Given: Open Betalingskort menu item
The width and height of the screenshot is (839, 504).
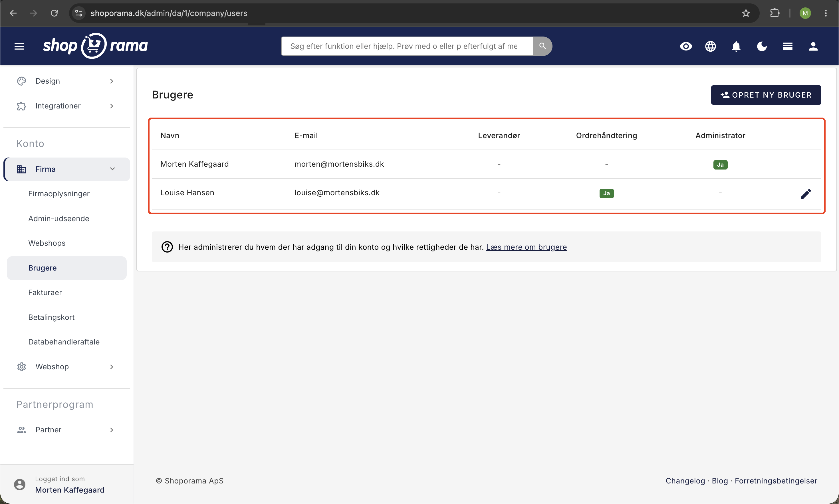Looking at the screenshot, I should (x=51, y=317).
